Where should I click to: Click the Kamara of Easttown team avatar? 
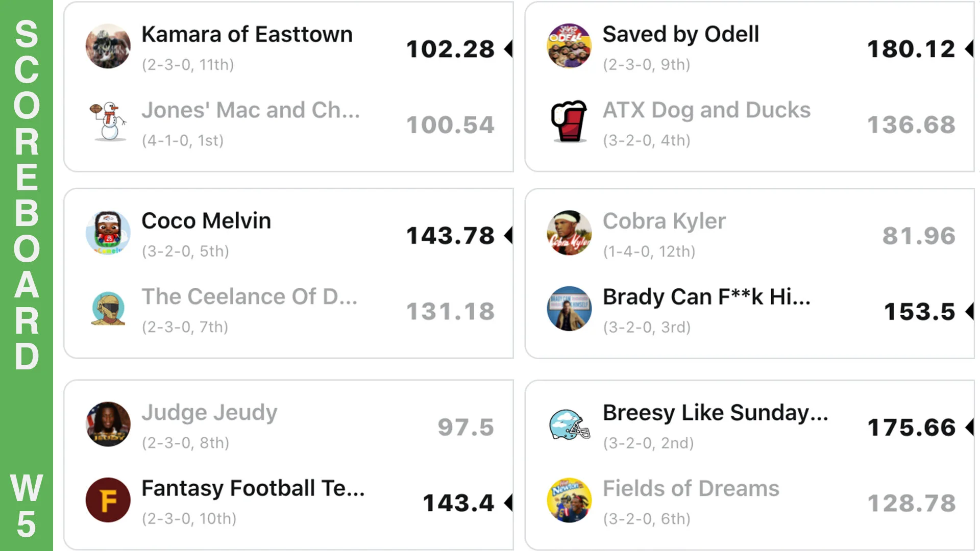pyautogui.click(x=108, y=46)
